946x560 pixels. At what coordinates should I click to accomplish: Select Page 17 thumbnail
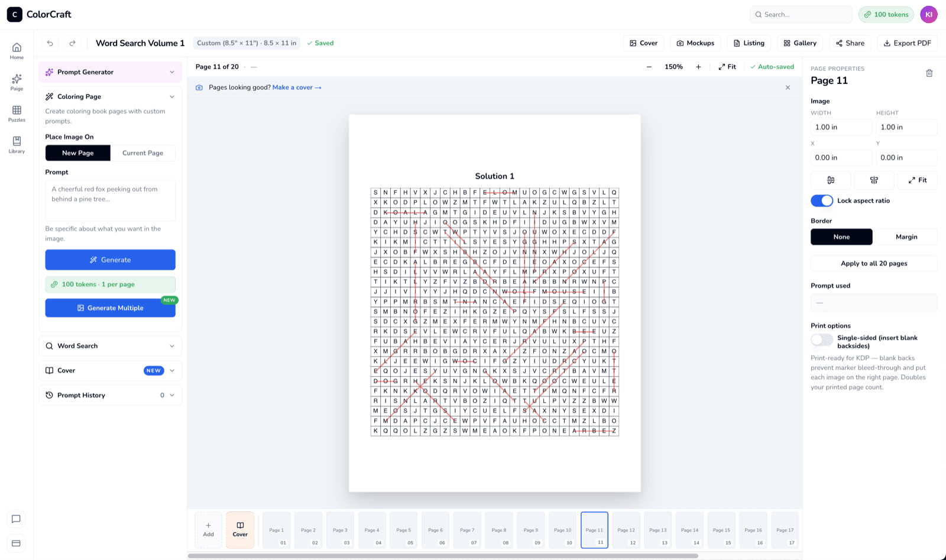tap(785, 530)
